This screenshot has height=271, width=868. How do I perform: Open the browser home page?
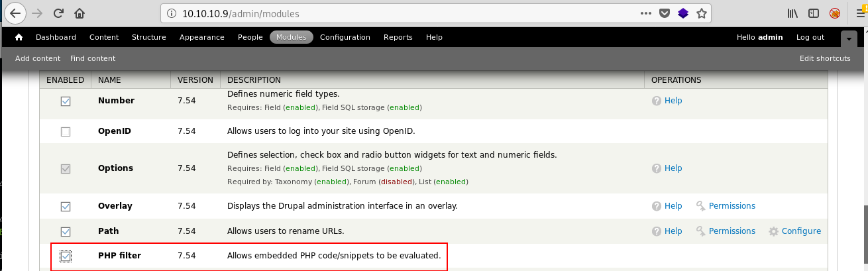pos(80,13)
